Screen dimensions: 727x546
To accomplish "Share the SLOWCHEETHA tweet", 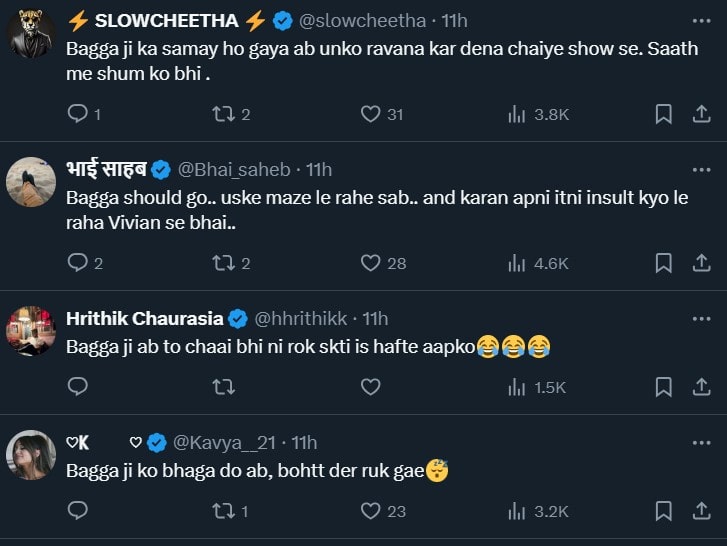I will coord(701,114).
